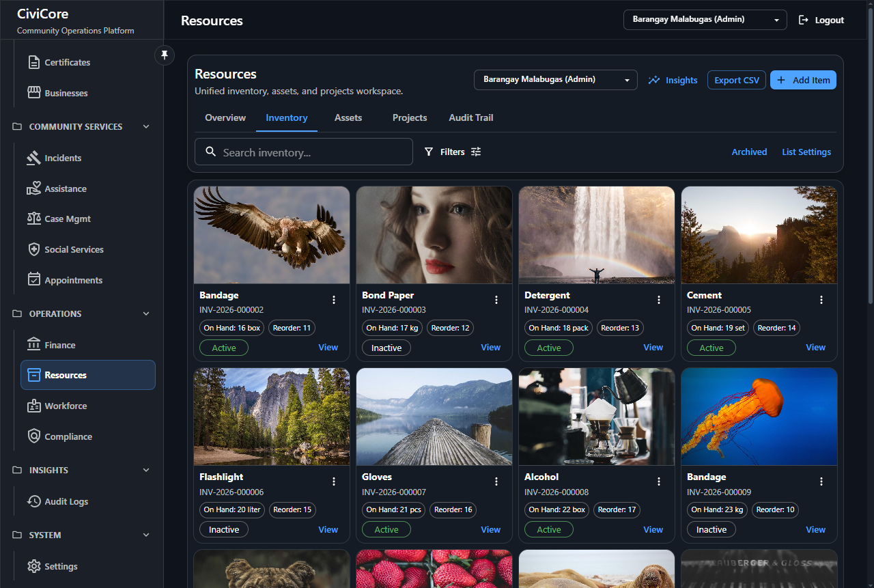Click the Social Services shield icon

(x=33, y=249)
